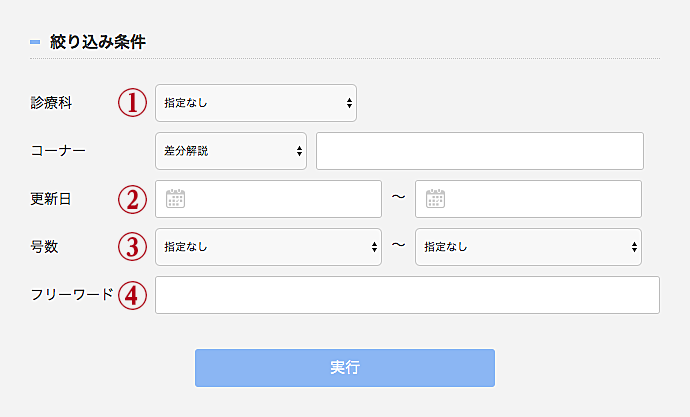Viewport: 690px width, 417px height.
Task: Click the arrows on the 差分解説 select box
Action: 299,151
